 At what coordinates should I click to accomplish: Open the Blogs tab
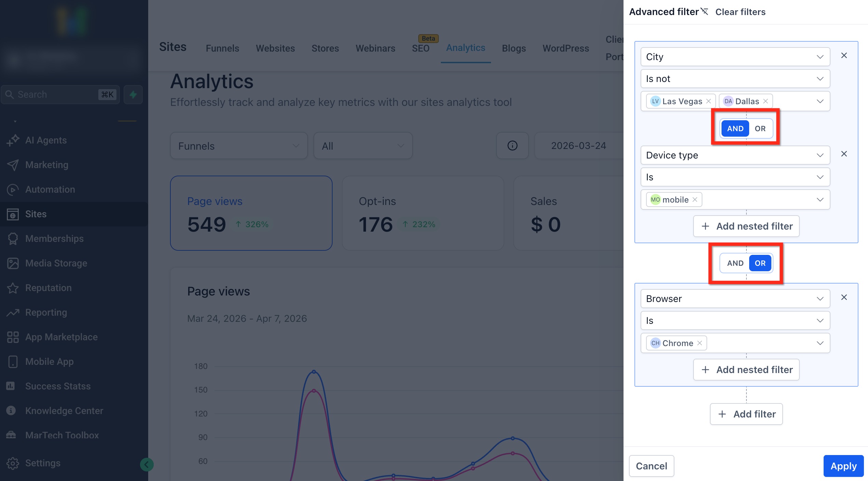pyautogui.click(x=514, y=49)
